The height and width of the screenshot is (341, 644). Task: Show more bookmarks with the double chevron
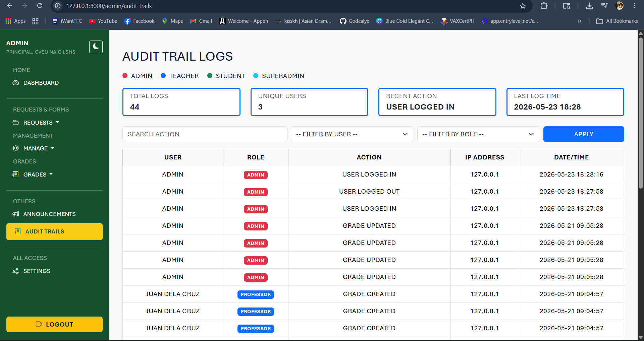(x=579, y=21)
